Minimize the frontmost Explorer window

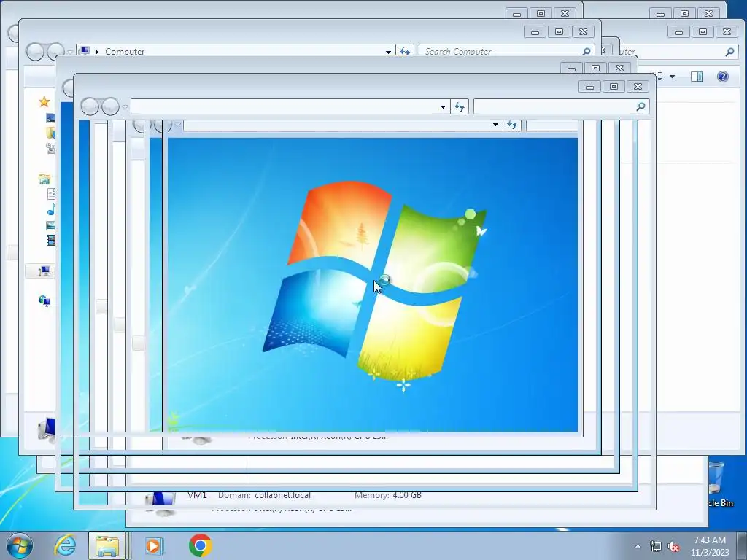coord(589,86)
